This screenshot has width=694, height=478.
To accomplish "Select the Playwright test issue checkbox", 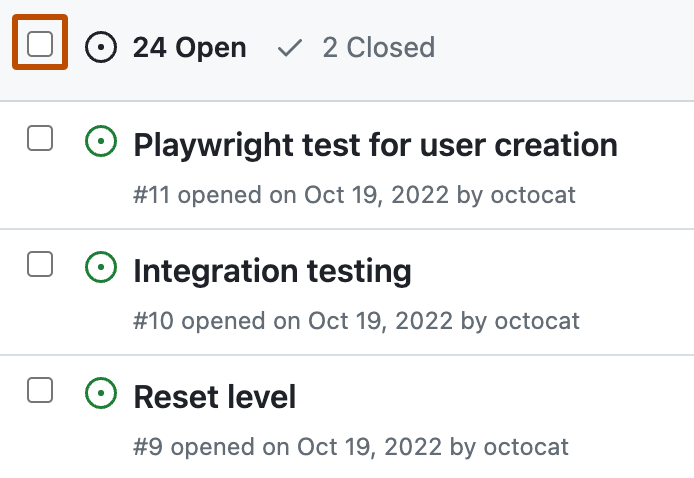I will coord(40,138).
